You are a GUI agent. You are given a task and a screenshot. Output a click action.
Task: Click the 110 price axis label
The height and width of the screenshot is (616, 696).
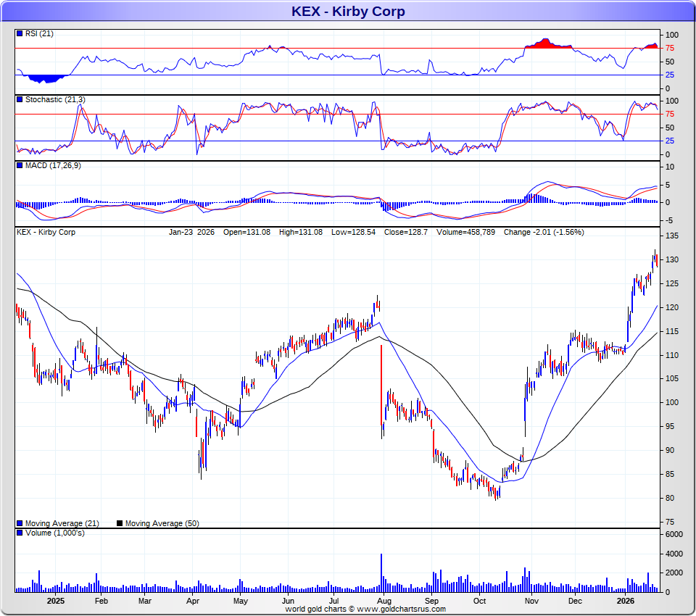click(672, 356)
